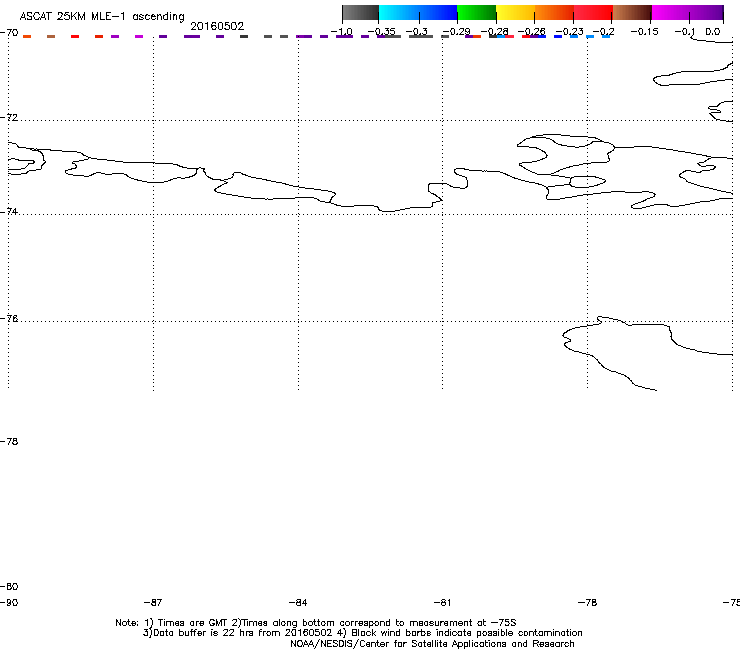This screenshot has width=740, height=650.
Task: Click the color bar label '-0.2'
Action: [603, 32]
